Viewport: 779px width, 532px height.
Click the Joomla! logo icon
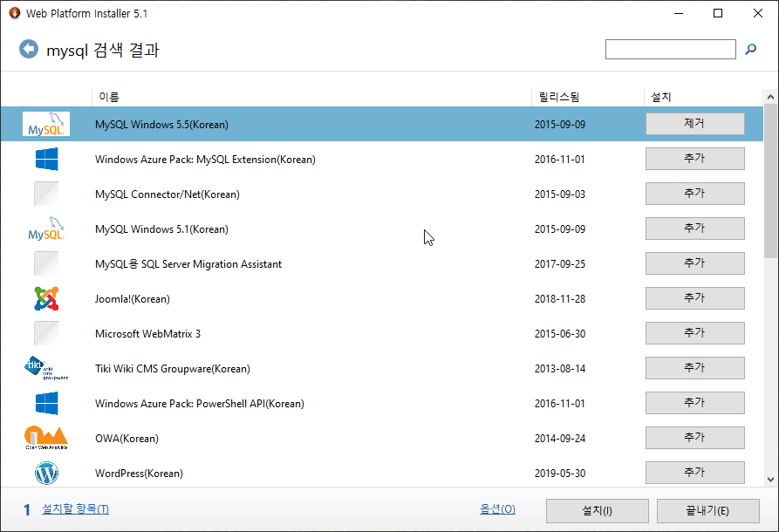(47, 298)
